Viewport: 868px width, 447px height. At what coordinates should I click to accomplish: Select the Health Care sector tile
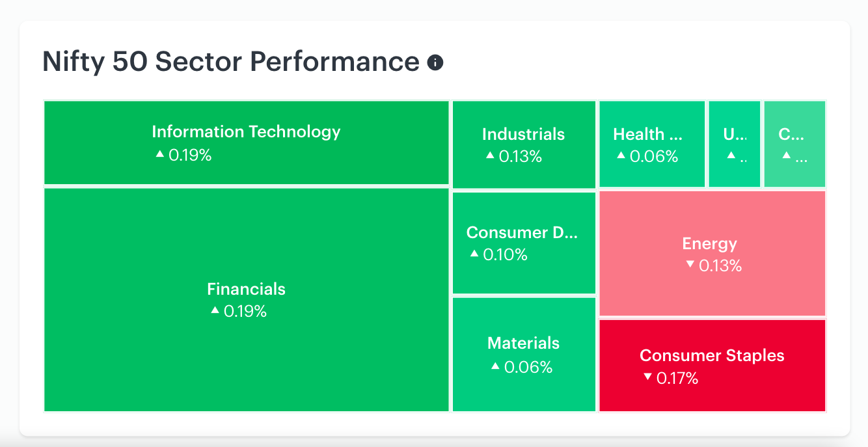(652, 144)
